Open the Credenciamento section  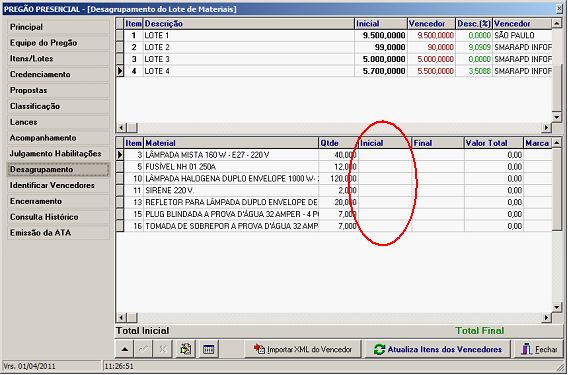58,75
